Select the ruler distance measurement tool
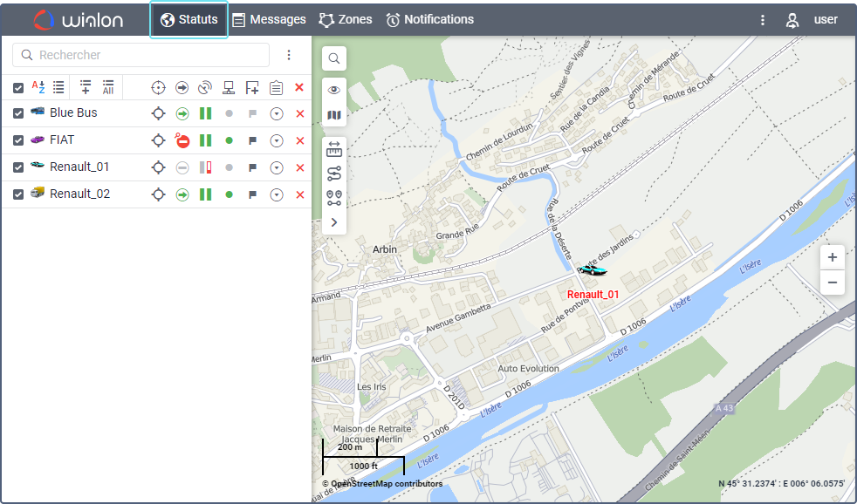The height and width of the screenshot is (504, 857). 334,150
